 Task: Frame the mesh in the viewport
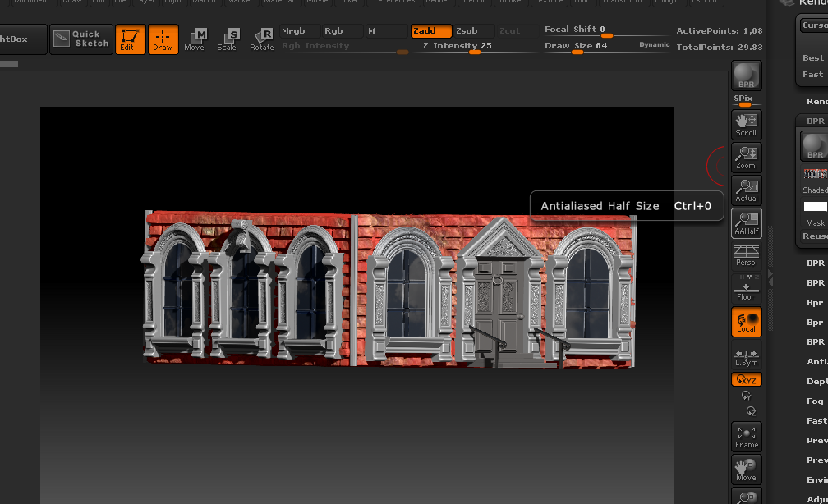(746, 437)
